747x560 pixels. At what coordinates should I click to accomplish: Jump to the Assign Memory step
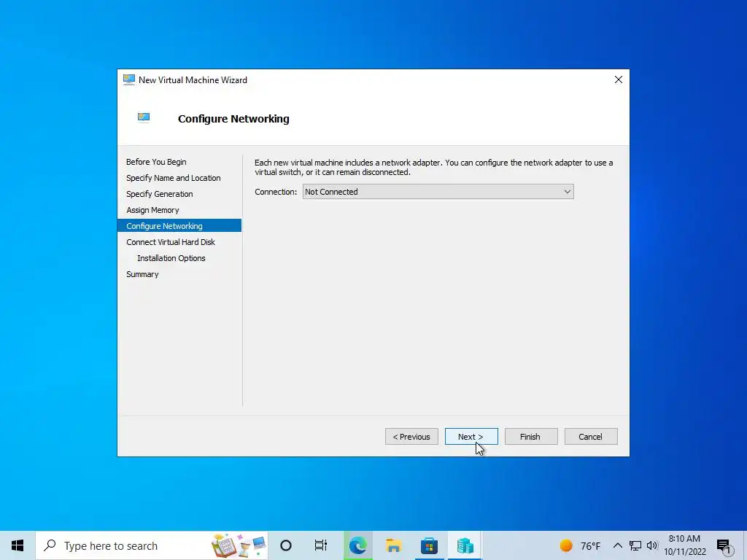coord(152,210)
